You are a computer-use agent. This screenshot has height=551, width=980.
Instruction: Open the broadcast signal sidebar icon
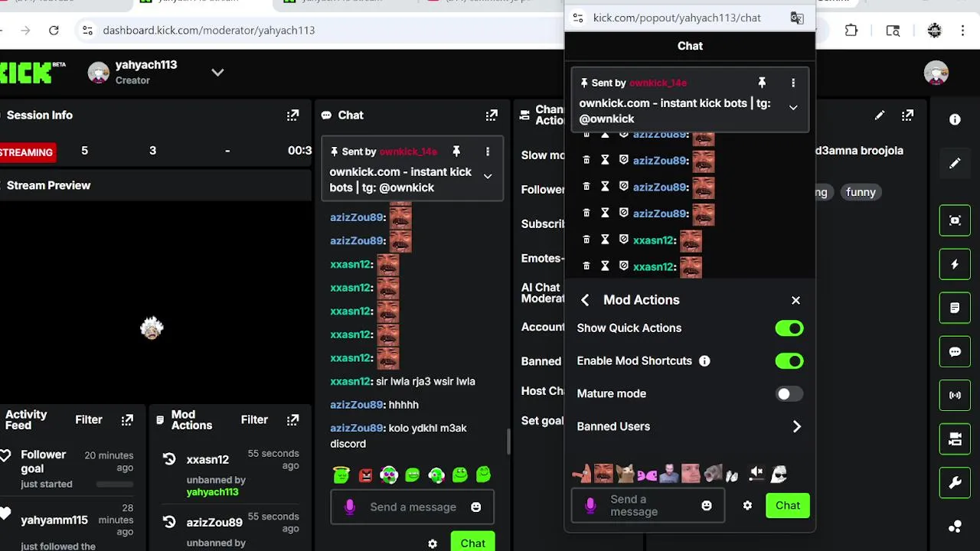click(x=955, y=396)
